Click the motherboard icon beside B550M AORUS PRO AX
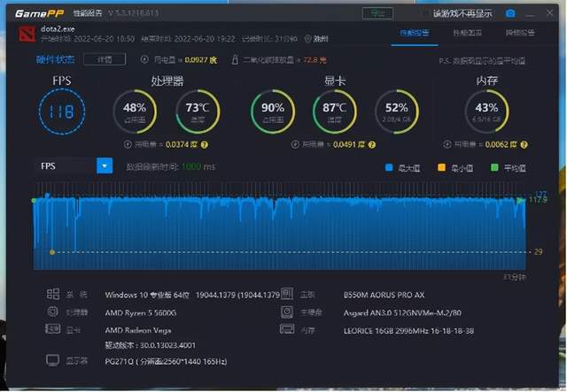567x392 pixels. coord(287,294)
